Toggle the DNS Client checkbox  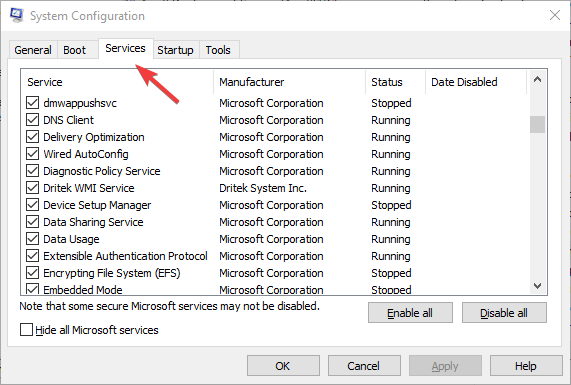tap(32, 120)
